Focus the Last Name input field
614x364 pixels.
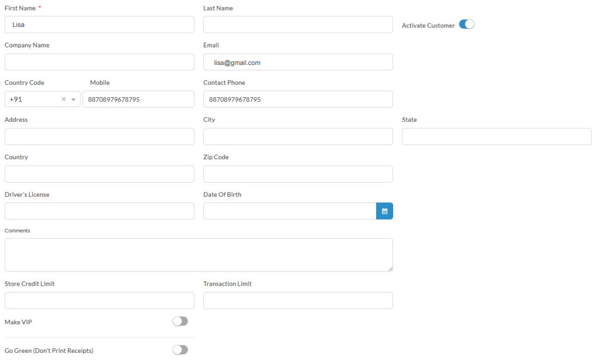point(298,25)
